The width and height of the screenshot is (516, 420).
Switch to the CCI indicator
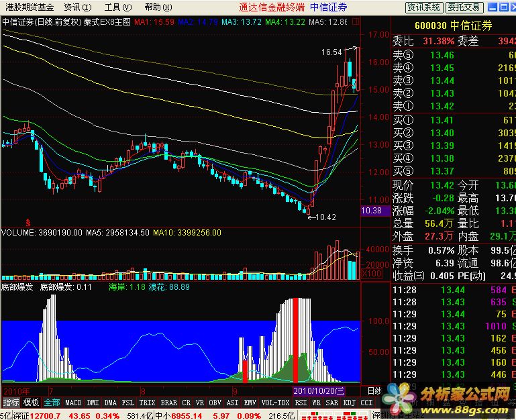(366, 403)
